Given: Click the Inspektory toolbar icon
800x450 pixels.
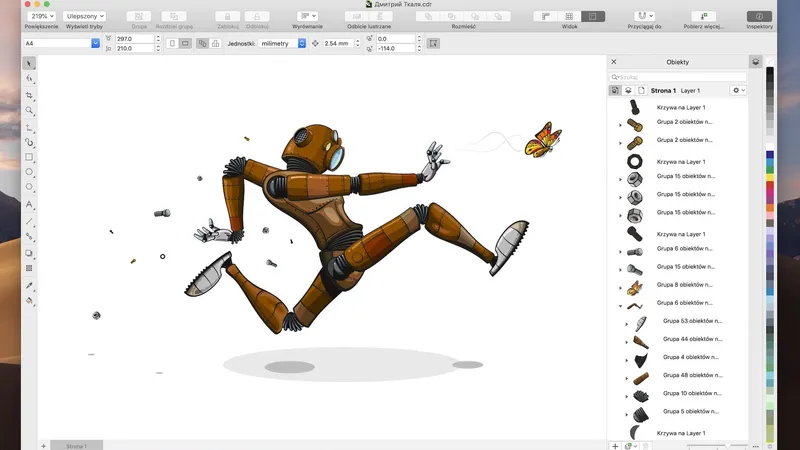Looking at the screenshot, I should pos(760,16).
